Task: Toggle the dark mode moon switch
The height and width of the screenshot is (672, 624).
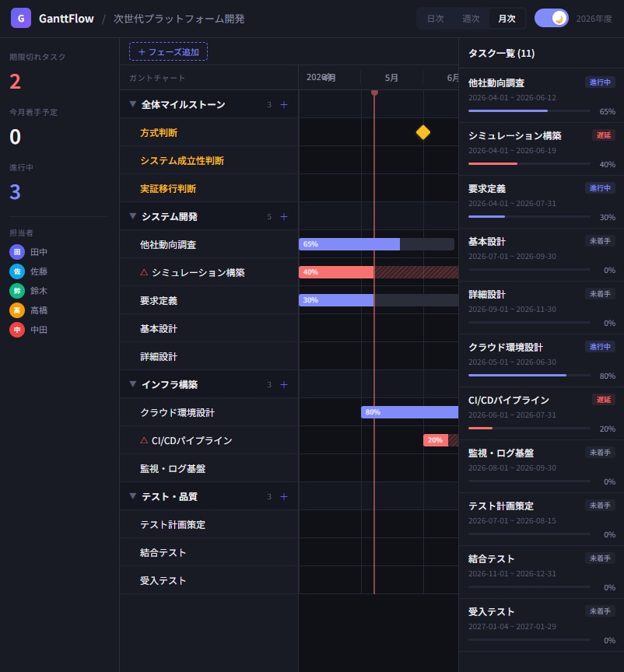Action: coord(551,19)
